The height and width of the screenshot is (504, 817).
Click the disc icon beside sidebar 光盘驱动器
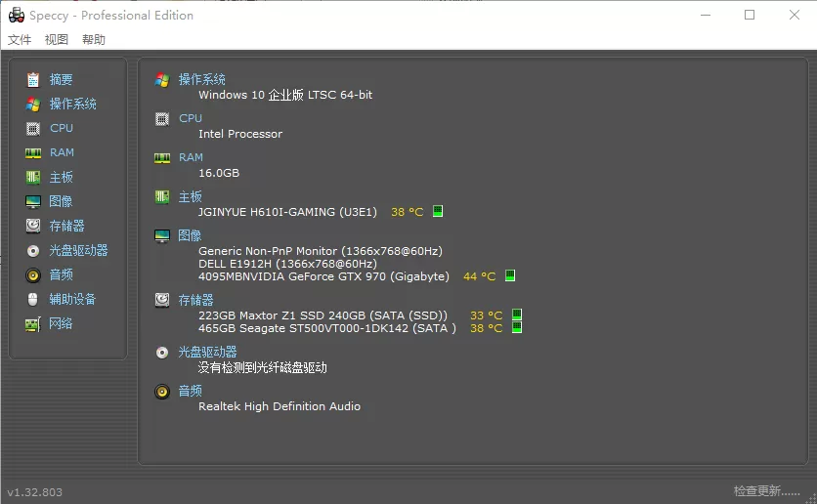pyautogui.click(x=33, y=251)
